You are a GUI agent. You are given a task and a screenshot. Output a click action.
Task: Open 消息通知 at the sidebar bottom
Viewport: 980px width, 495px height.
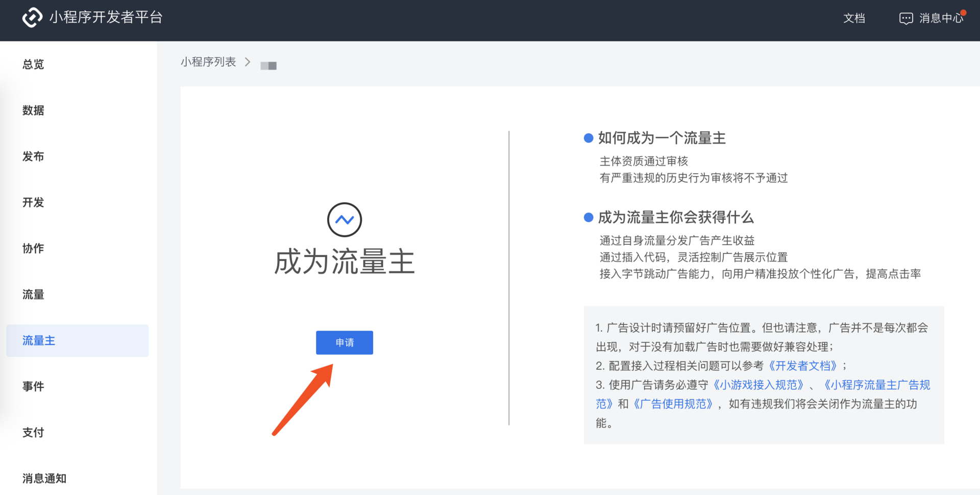(44, 478)
